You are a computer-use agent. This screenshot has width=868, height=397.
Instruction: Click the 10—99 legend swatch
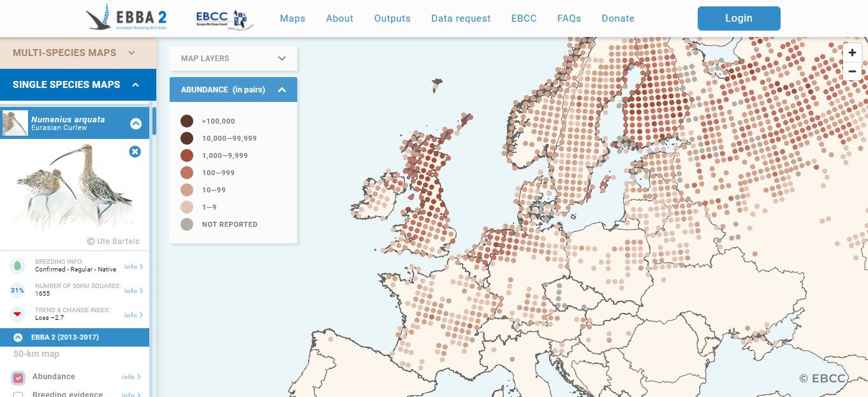coord(187,190)
